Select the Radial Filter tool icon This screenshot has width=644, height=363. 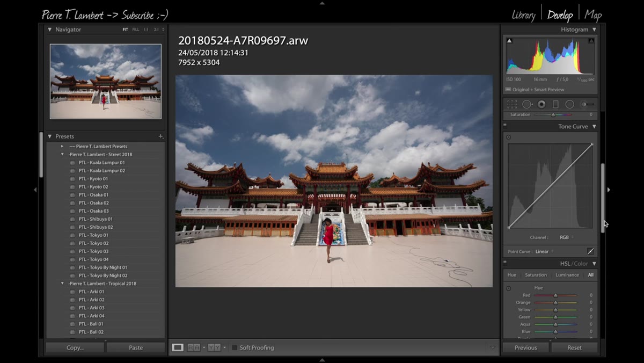coord(569,104)
